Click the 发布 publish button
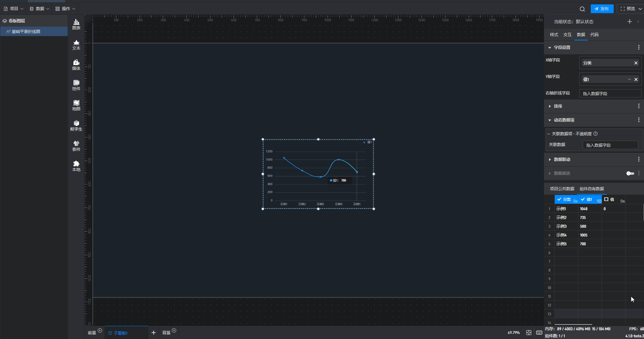Image resolution: width=644 pixels, height=339 pixels. pos(602,9)
